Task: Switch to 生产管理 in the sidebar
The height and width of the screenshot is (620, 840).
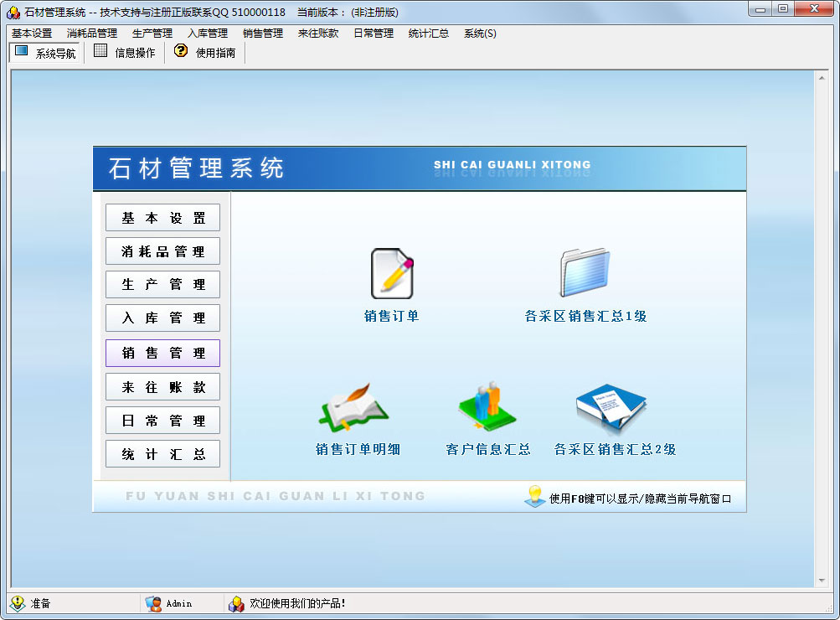Action: pyautogui.click(x=162, y=285)
